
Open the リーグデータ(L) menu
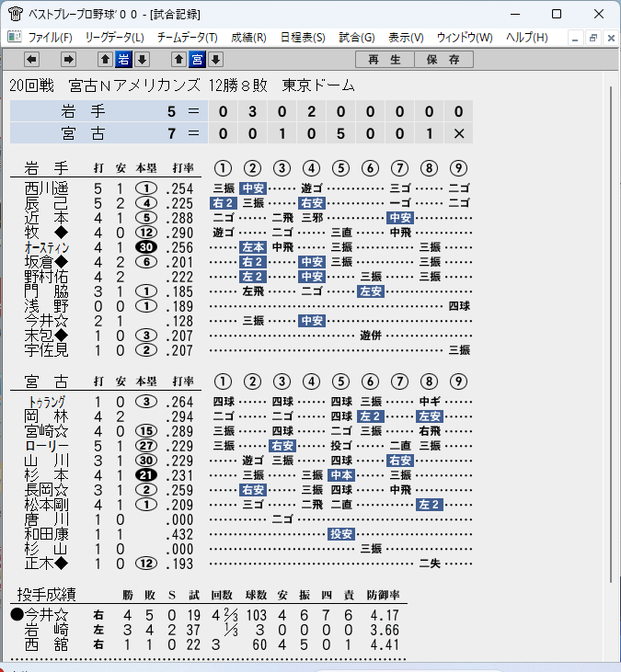pos(114,38)
